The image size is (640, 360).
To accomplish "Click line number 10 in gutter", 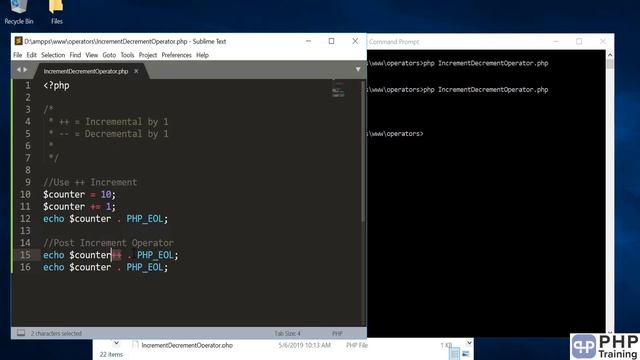I will [25, 194].
